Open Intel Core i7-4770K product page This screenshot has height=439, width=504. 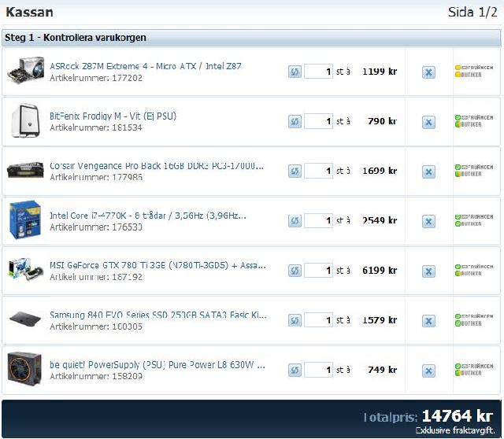[x=148, y=216]
